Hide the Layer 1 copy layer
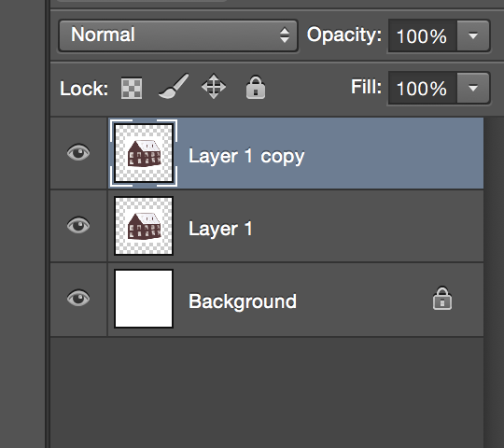Screen dimensions: 504x448 click(78, 152)
